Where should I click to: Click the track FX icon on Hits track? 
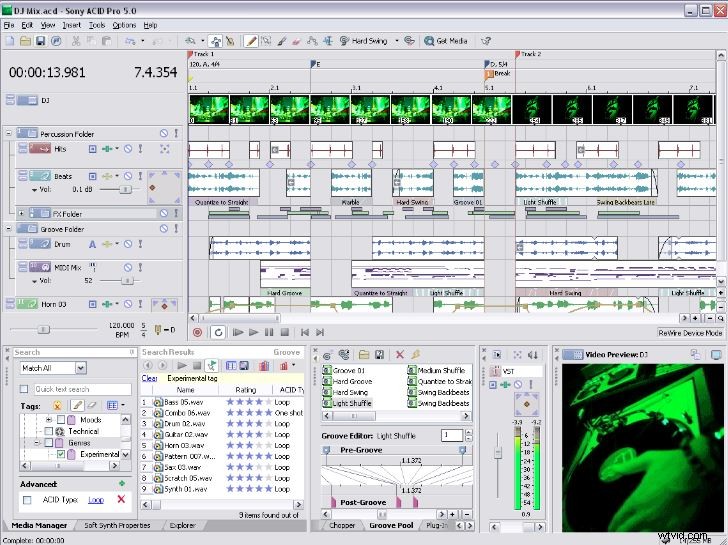click(107, 149)
